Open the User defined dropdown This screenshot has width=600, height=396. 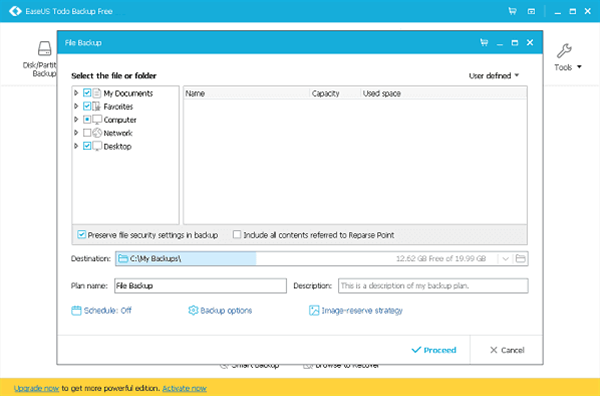[x=494, y=76]
